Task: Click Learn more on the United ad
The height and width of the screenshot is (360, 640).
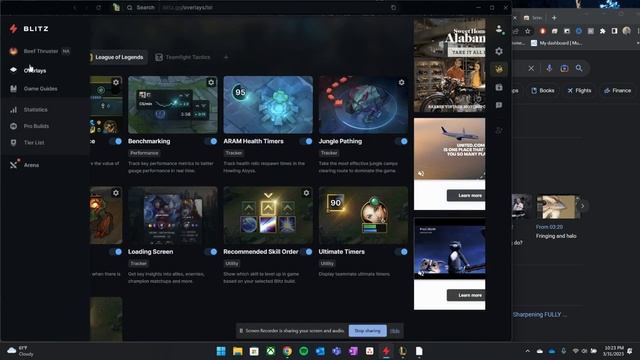Action: point(466,196)
